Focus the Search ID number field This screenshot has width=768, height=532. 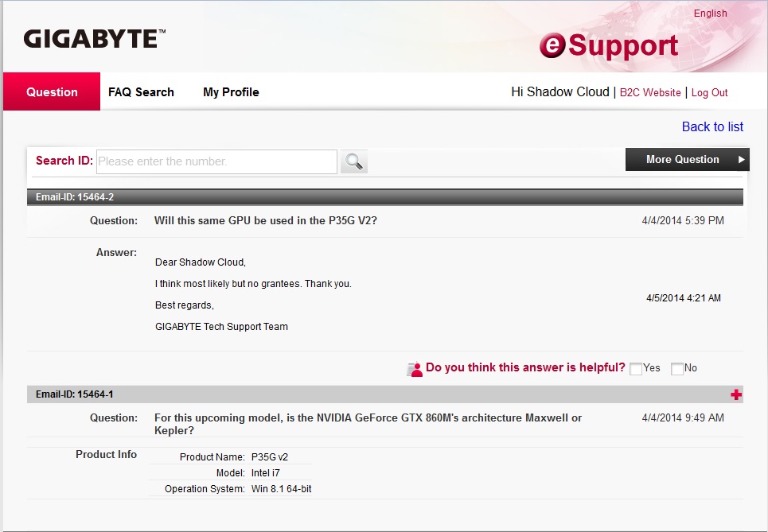tap(216, 161)
